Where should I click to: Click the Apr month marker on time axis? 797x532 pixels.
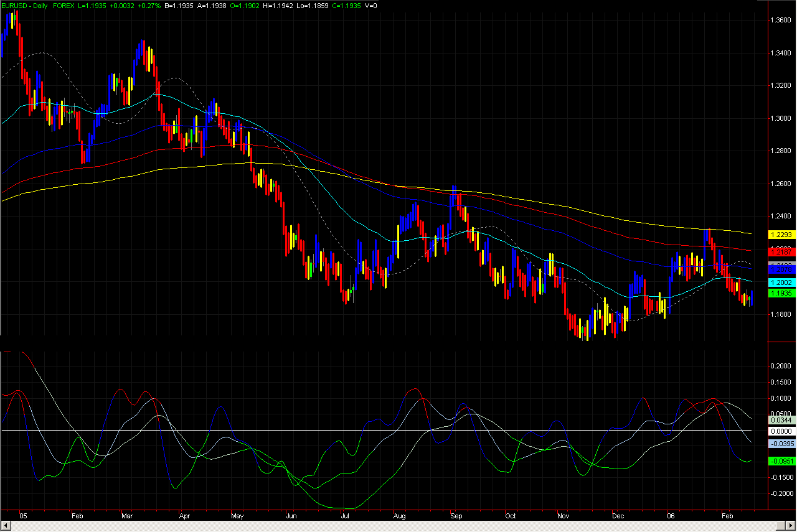tap(184, 516)
